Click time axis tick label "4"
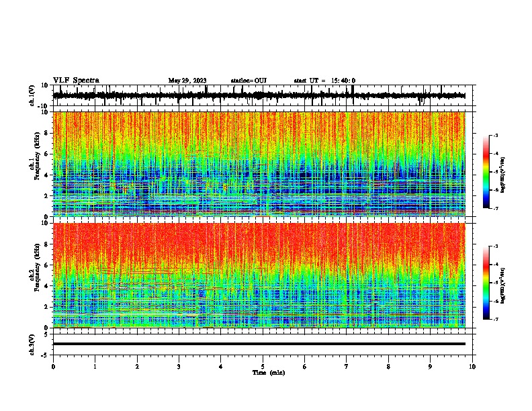The image size is (532, 411). 221,367
